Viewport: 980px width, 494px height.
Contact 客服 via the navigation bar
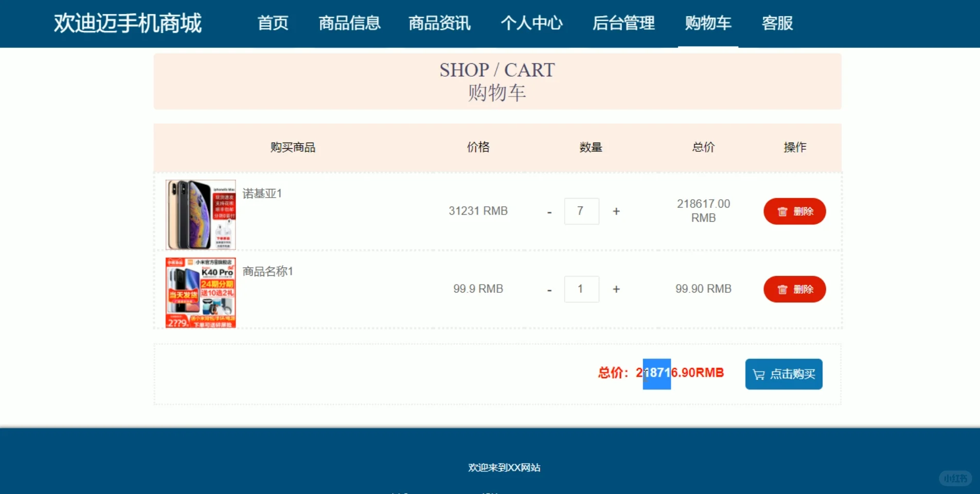776,23
